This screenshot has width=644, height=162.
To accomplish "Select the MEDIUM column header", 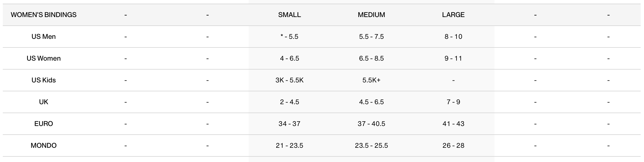I will click(371, 15).
